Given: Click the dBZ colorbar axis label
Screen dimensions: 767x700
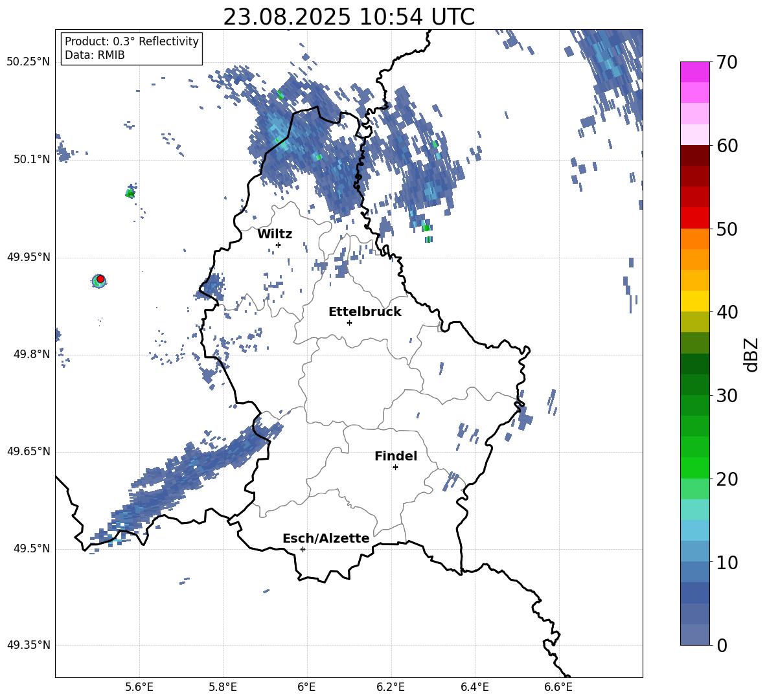Looking at the screenshot, I should point(752,354).
